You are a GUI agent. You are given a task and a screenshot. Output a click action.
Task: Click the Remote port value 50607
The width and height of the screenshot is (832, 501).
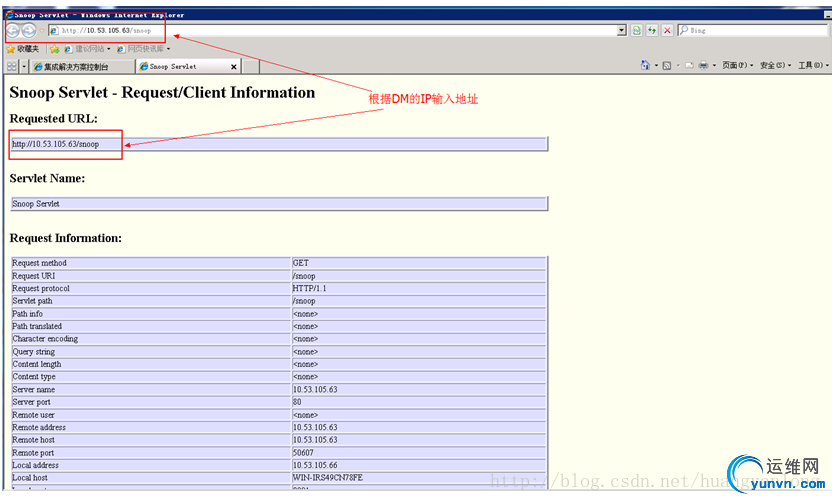[303, 453]
